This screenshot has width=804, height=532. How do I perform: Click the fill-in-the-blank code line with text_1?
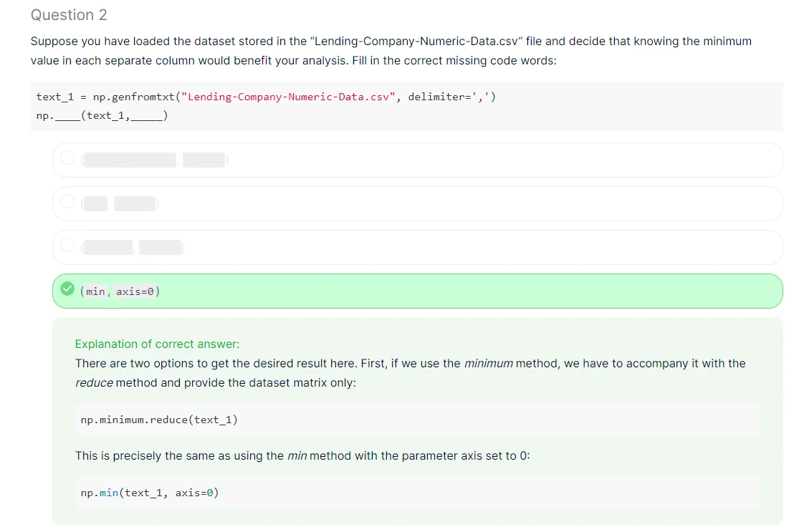pos(102,115)
